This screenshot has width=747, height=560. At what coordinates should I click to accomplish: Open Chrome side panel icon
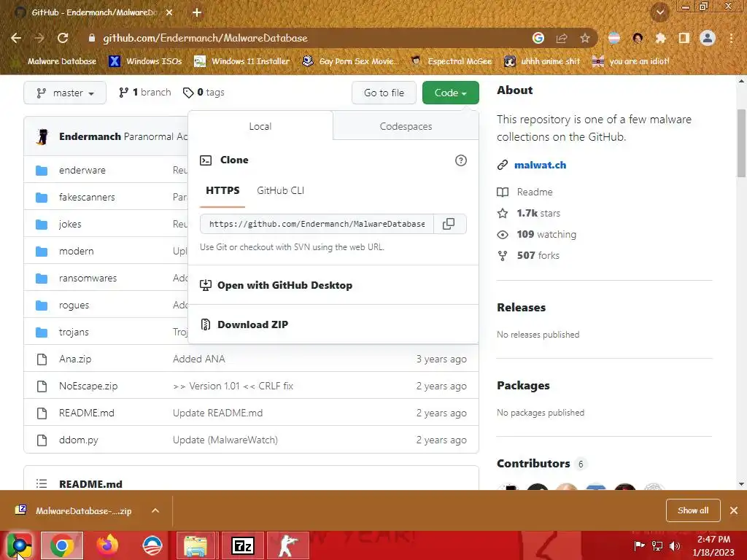[684, 38]
